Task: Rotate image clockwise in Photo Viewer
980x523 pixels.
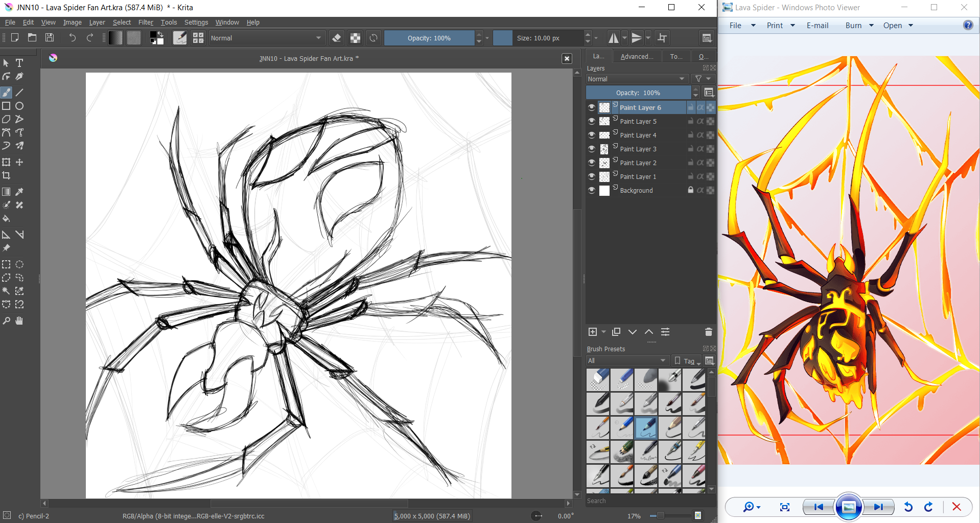Action: pyautogui.click(x=928, y=507)
